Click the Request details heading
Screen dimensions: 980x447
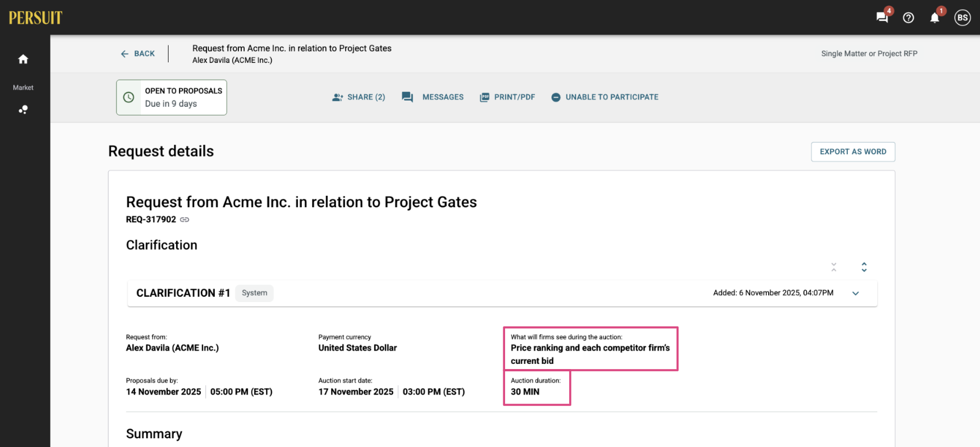161,151
